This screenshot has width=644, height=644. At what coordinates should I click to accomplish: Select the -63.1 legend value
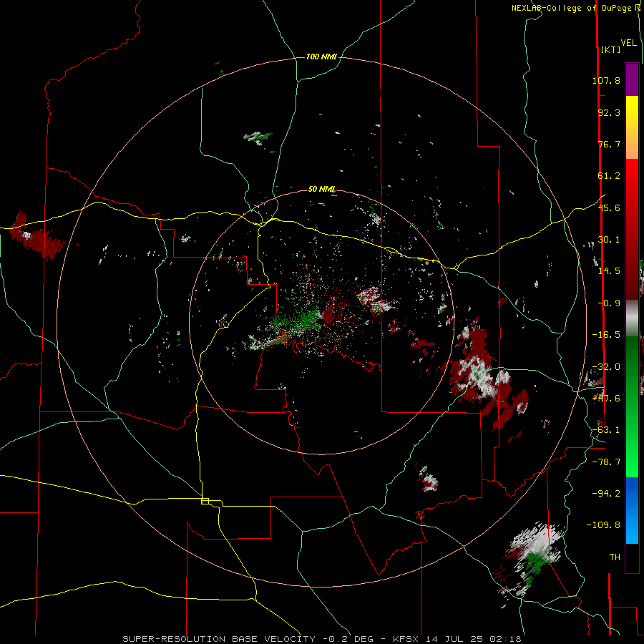(606, 430)
